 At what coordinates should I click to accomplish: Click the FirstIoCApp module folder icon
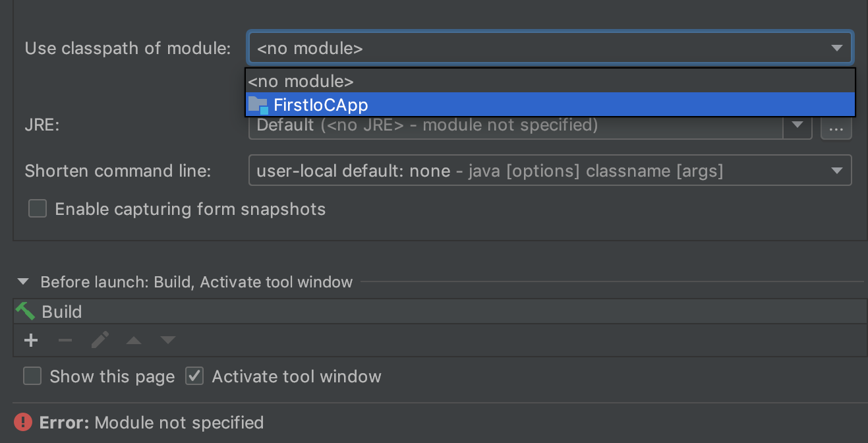pyautogui.click(x=258, y=105)
